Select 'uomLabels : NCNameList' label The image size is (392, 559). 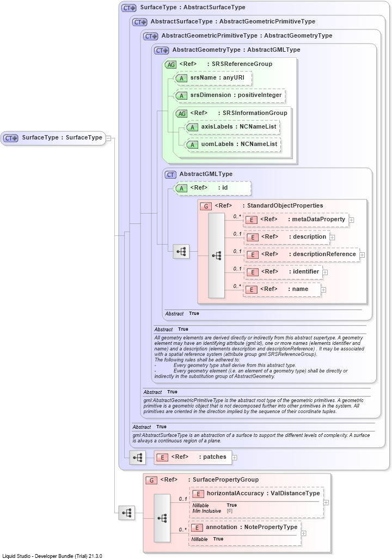pos(239,144)
